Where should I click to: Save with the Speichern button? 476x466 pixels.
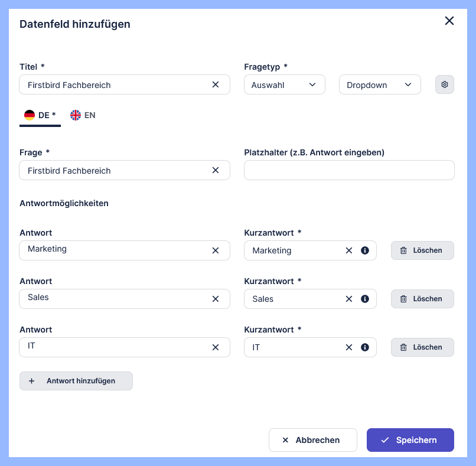point(410,440)
